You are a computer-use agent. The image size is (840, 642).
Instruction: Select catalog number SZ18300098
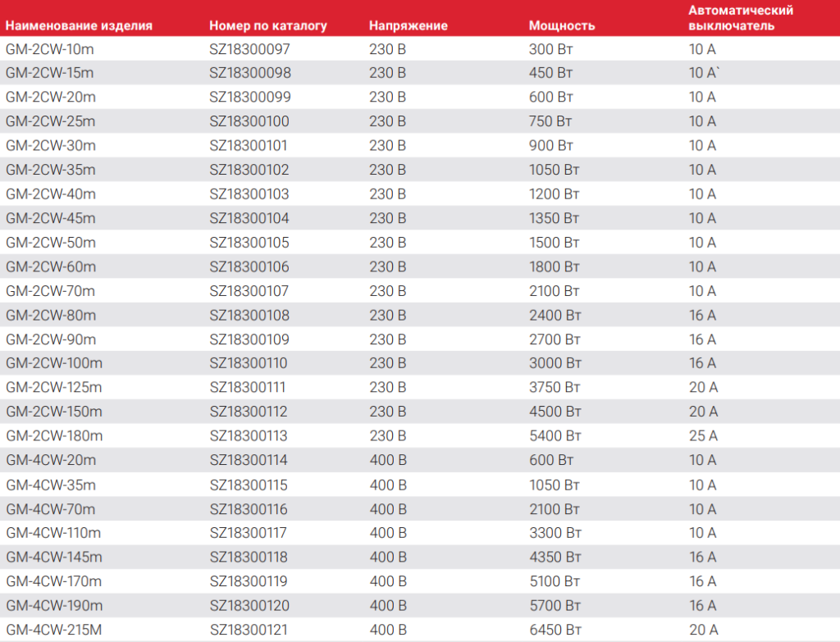pyautogui.click(x=250, y=73)
